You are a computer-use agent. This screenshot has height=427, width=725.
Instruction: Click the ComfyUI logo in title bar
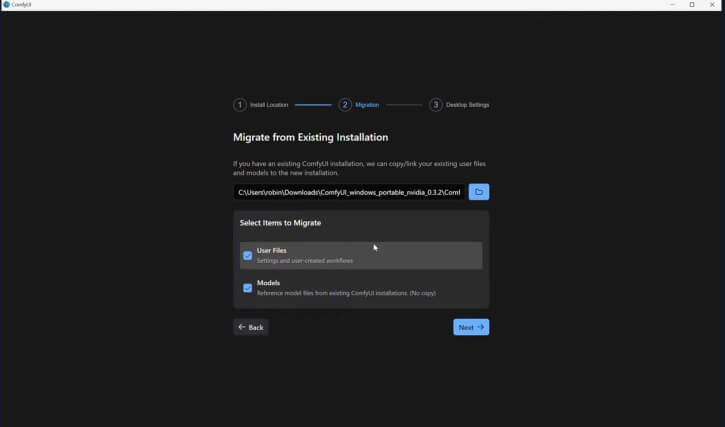pyautogui.click(x=6, y=5)
